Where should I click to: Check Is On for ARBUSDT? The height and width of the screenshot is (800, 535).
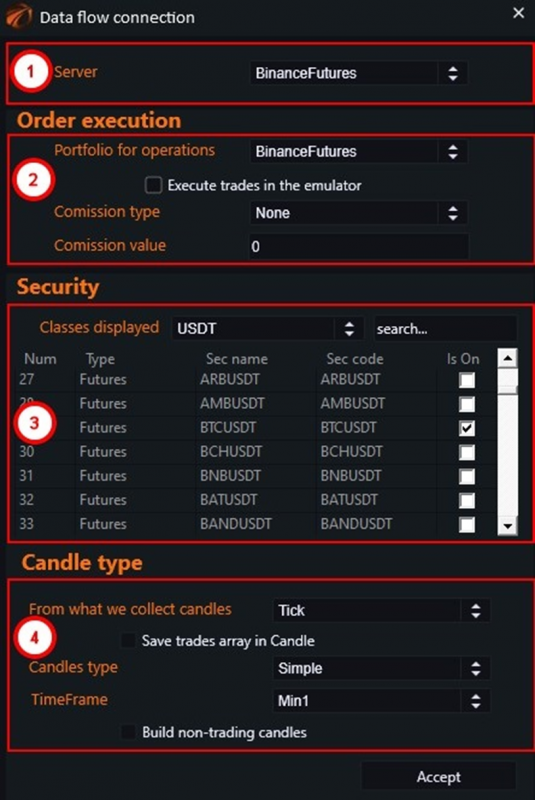click(467, 380)
